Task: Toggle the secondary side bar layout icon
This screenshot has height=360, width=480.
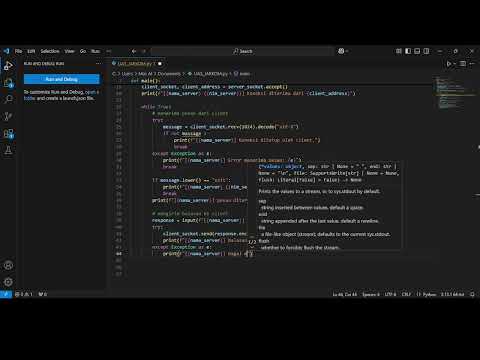Action: (426, 51)
